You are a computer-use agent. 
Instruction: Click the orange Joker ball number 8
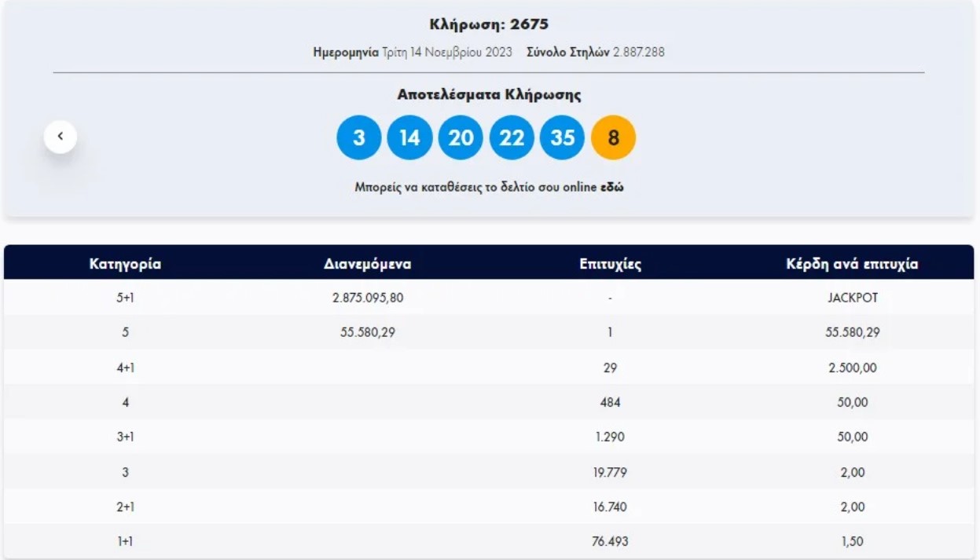pyautogui.click(x=613, y=138)
